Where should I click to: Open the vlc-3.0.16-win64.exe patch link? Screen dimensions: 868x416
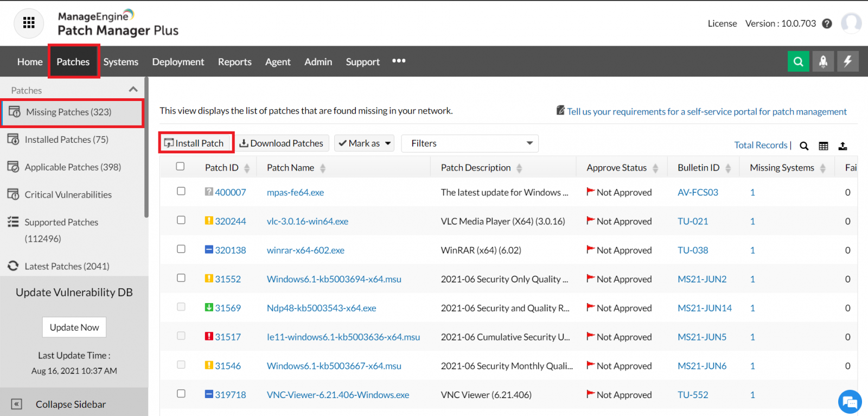click(x=308, y=221)
